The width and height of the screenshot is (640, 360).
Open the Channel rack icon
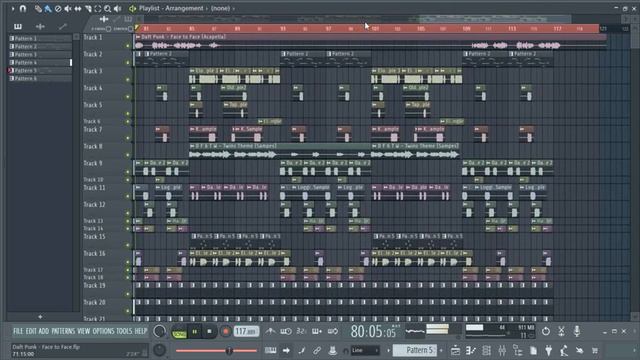tap(487, 350)
